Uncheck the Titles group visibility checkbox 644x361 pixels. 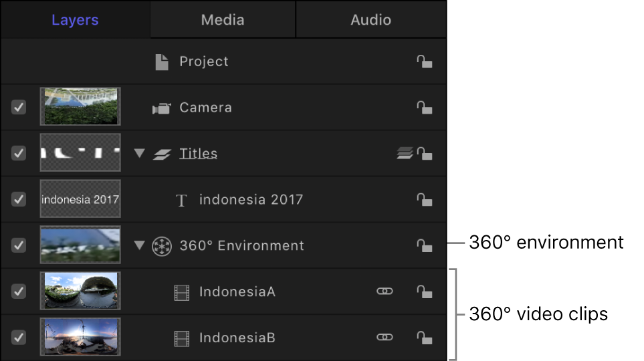(19, 153)
